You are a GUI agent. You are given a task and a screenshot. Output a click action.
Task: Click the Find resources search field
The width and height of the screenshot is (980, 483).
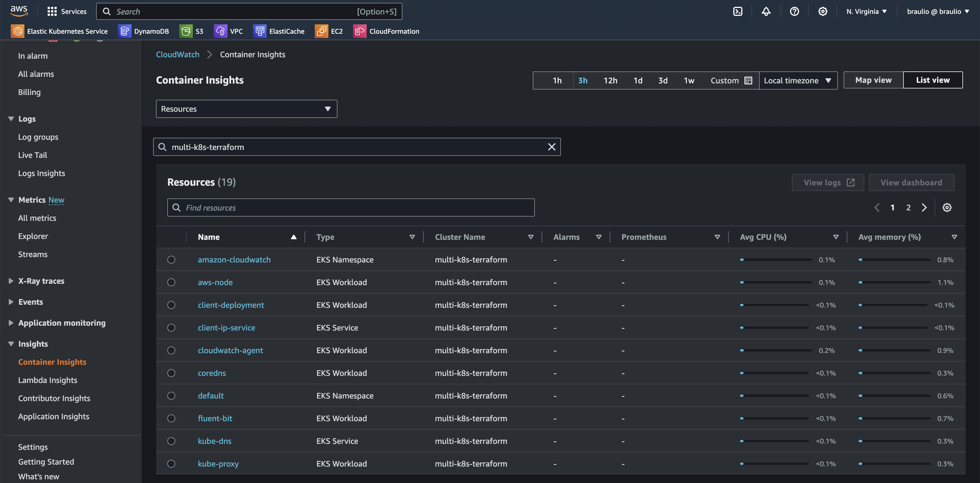[x=350, y=207]
